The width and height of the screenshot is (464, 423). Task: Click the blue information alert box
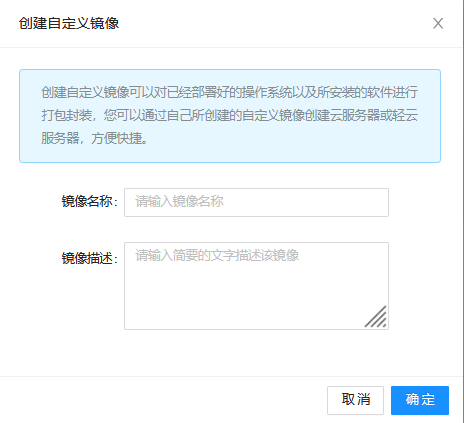230,116
